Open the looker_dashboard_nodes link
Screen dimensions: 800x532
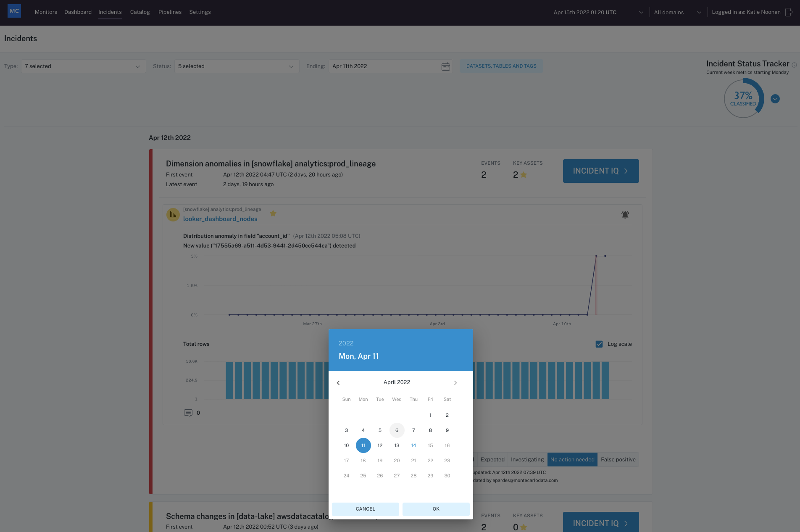220,219
